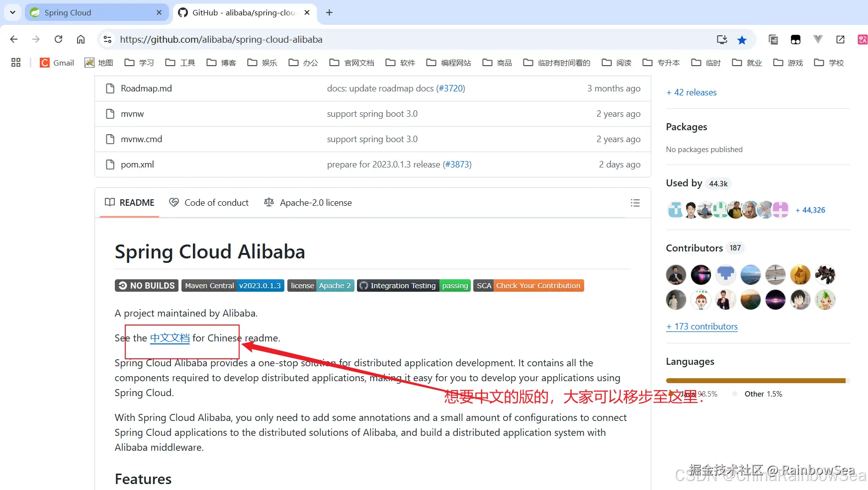Open a new browser tab

click(329, 12)
